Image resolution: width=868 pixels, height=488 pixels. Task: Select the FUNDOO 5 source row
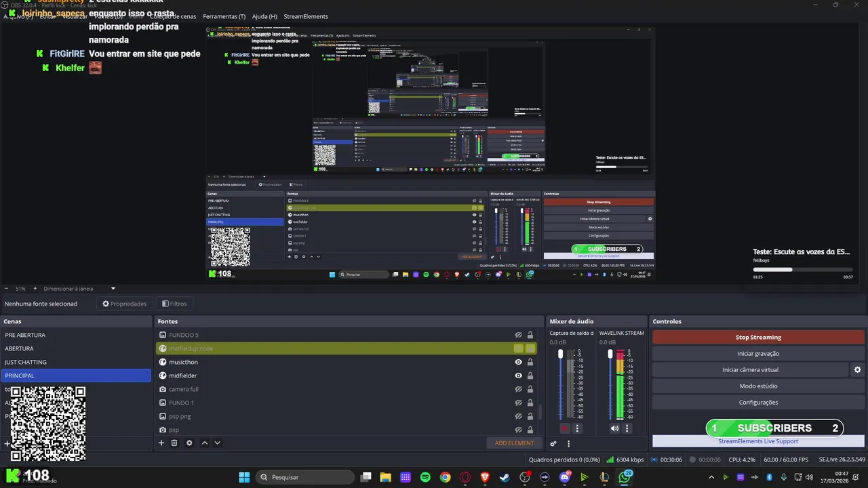(x=346, y=335)
